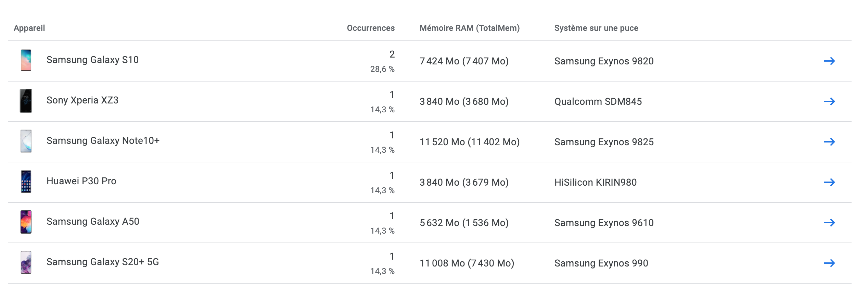Open details arrow for Sony Xperia XZ3
Screen dimensions: 868x298
pos(829,101)
